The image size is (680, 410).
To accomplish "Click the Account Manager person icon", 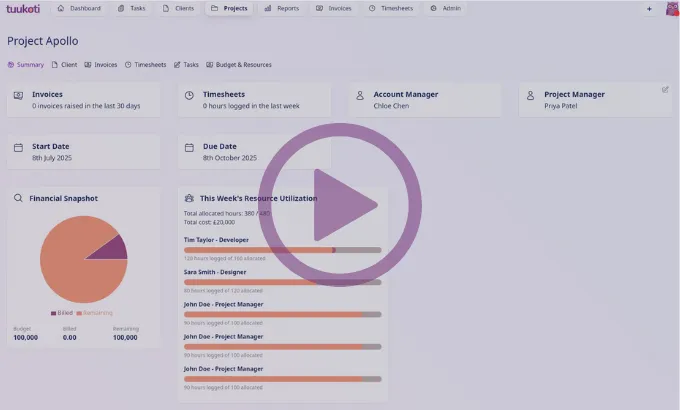I will click(360, 95).
